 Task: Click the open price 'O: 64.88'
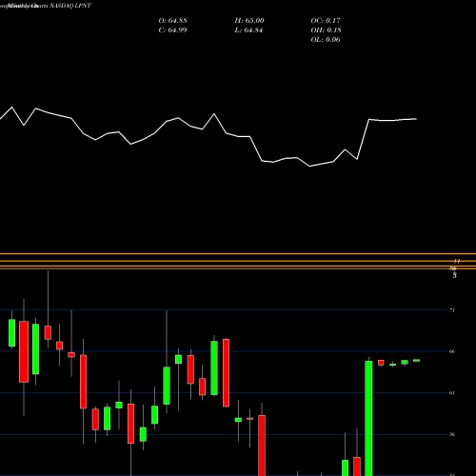(173, 21)
